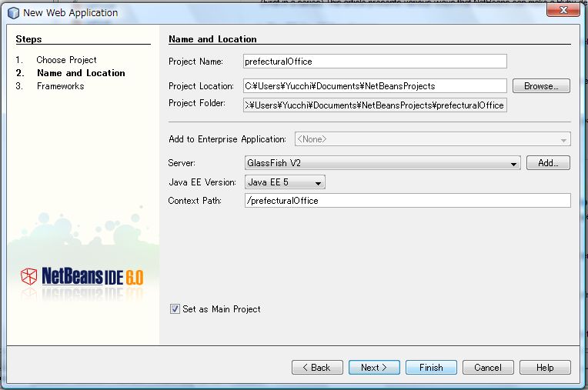This screenshot has width=588, height=390.
Task: Proceed with the Next button
Action: pyautogui.click(x=374, y=368)
